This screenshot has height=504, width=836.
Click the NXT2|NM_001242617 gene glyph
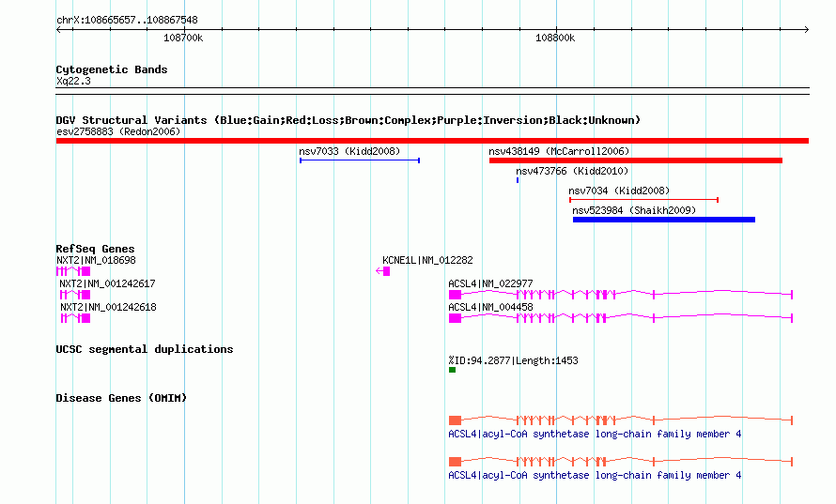[x=75, y=295]
